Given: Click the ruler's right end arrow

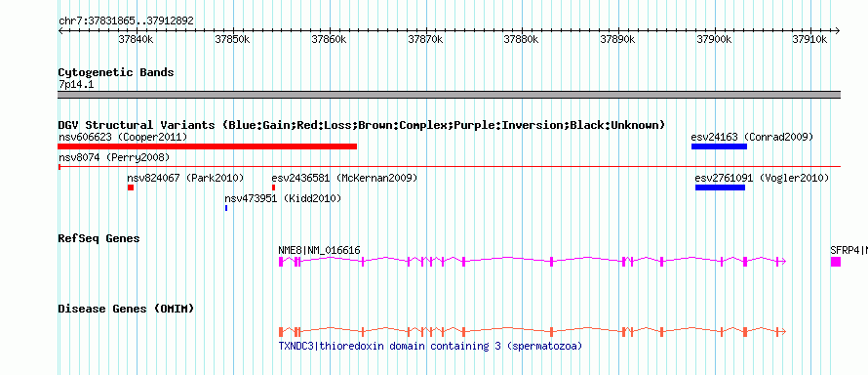Looking at the screenshot, I should click(837, 30).
